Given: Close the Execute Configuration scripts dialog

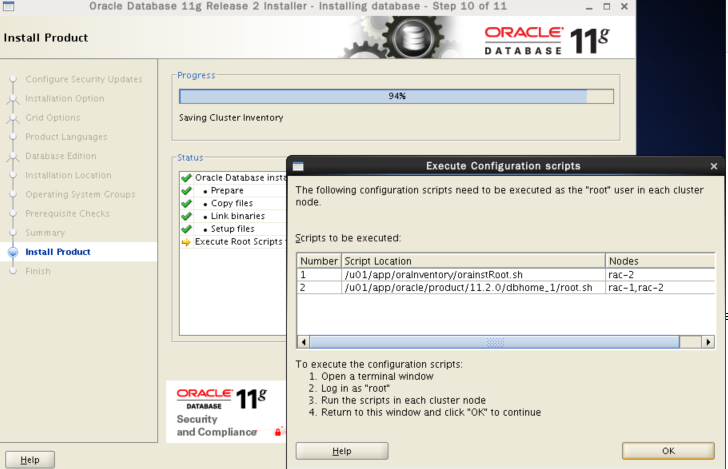Looking at the screenshot, I should 713,166.
